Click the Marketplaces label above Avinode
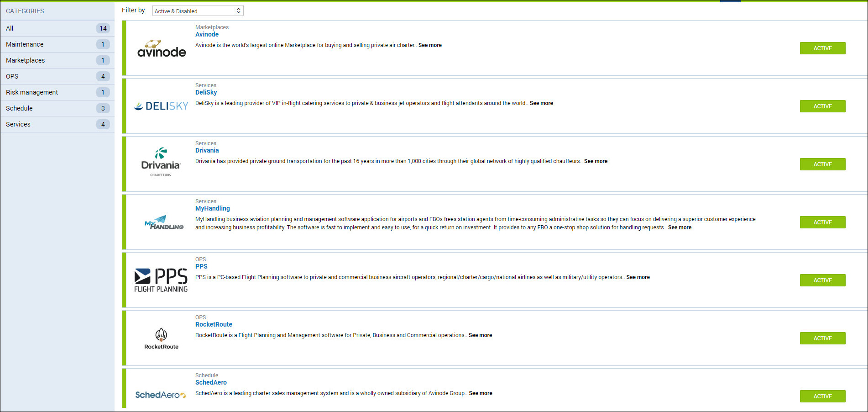This screenshot has width=868, height=412. click(212, 27)
